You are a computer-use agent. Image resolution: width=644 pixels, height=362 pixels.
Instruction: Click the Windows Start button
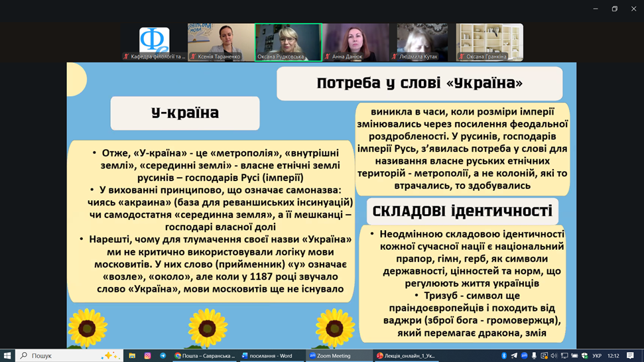click(x=7, y=356)
